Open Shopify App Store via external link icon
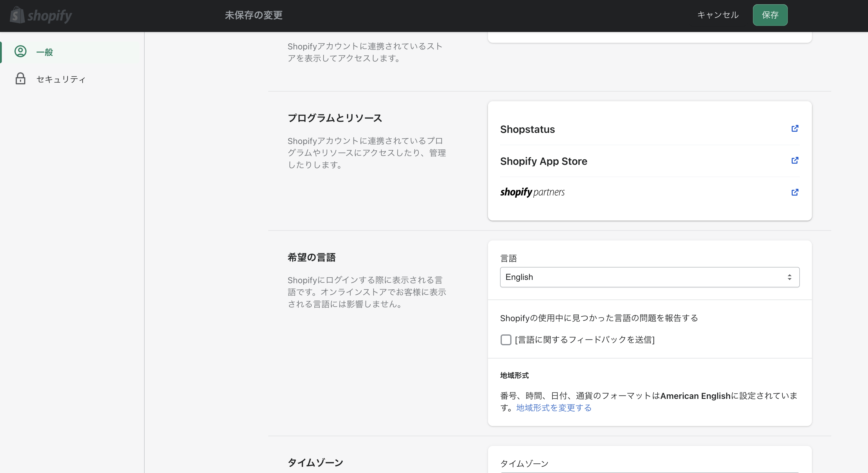The image size is (868, 473). pos(795,161)
